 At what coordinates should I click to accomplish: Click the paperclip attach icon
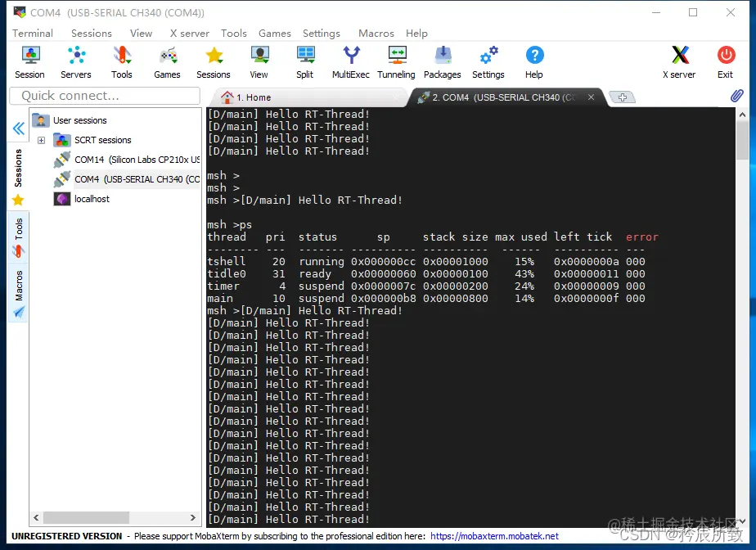coord(736,96)
